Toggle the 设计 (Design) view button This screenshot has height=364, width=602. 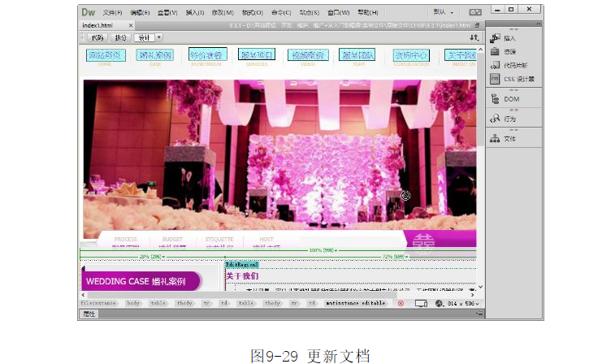(144, 37)
